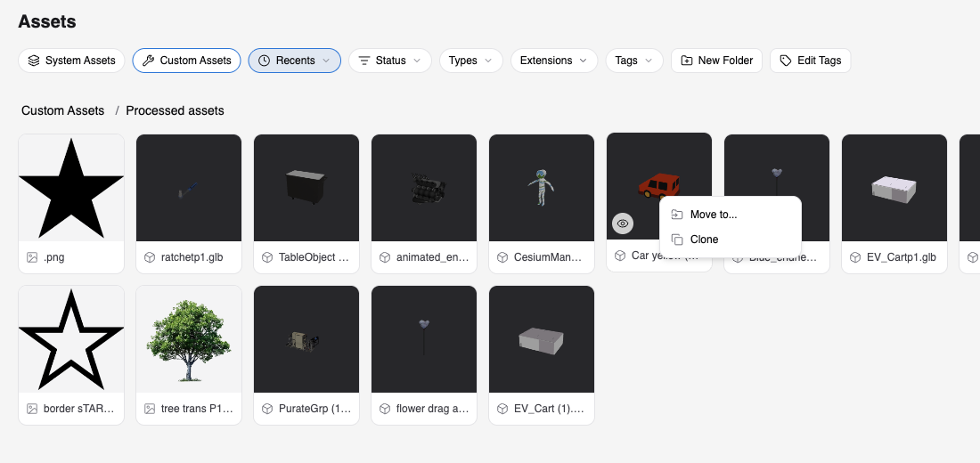Click cube icon beside ratchetp1.glb
Screen dimensions: 980x463
(150, 257)
